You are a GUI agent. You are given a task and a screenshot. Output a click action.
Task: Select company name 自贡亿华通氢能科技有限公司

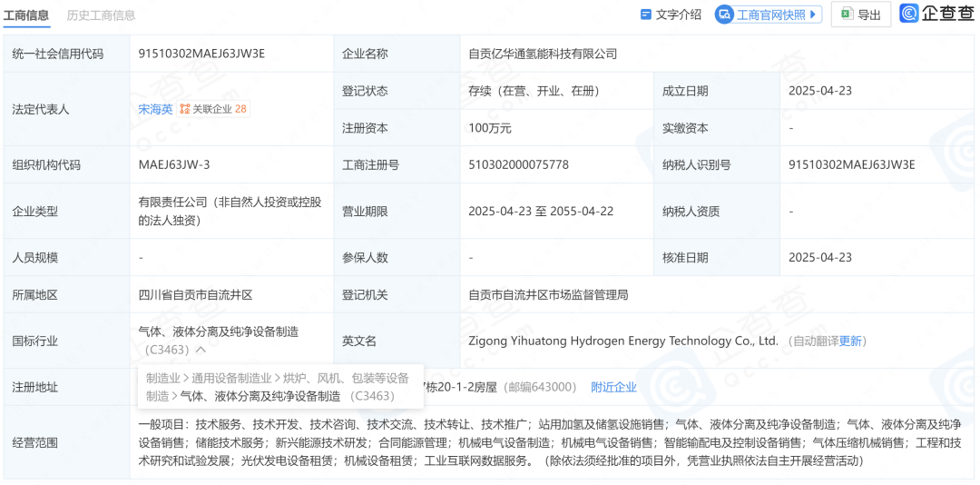[x=544, y=54]
